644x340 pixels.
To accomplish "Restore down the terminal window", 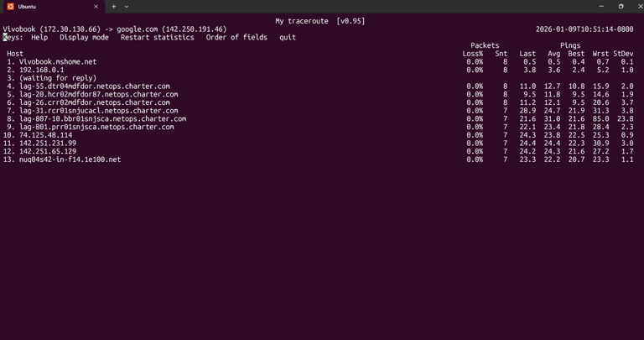I will tap(621, 6).
